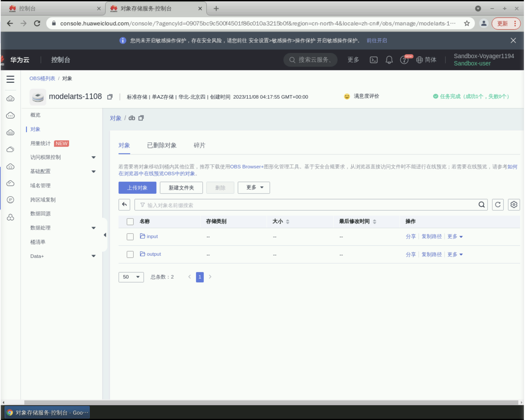Select the input folder checkbox

130,237
